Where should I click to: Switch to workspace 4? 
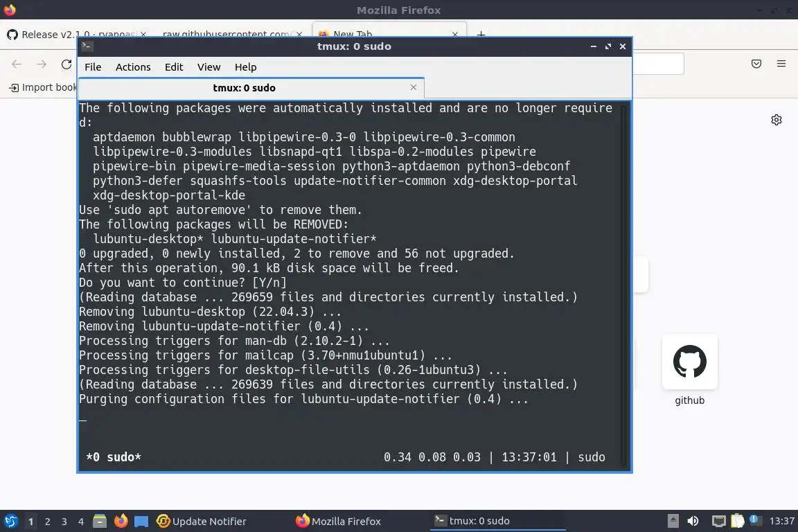pos(81,522)
